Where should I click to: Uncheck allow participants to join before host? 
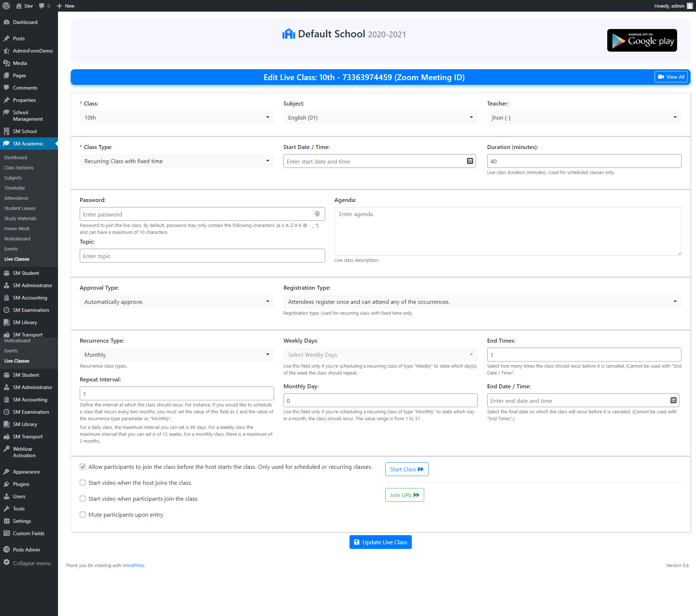tap(83, 467)
